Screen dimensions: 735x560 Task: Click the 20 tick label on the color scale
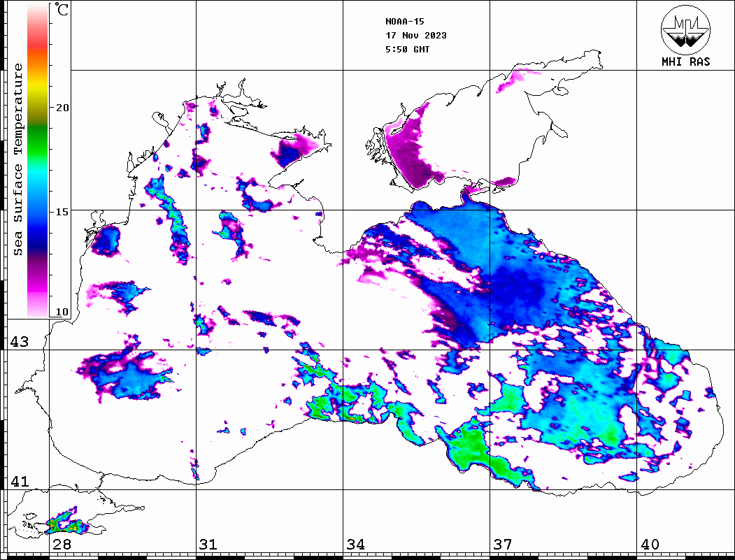click(62, 108)
